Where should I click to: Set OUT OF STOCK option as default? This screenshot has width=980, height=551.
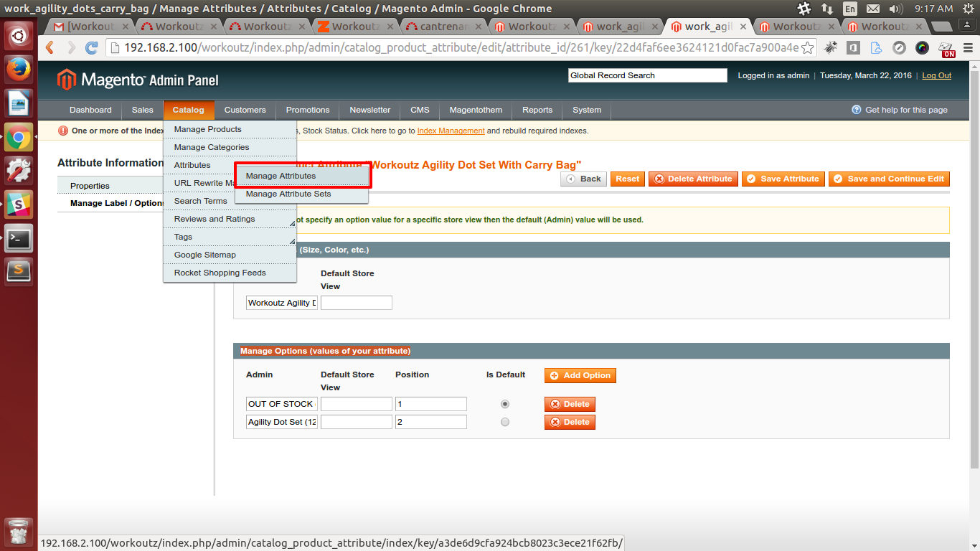click(505, 404)
